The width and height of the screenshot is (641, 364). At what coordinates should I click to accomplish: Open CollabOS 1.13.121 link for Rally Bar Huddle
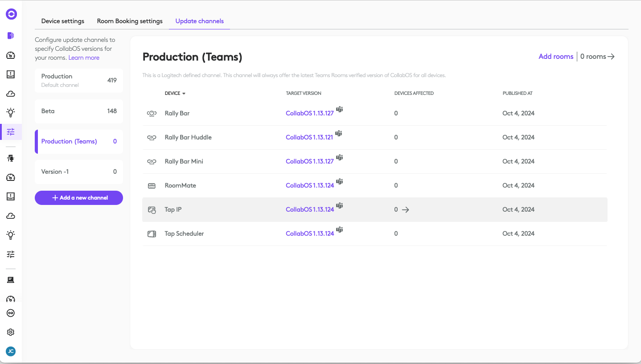(x=309, y=137)
